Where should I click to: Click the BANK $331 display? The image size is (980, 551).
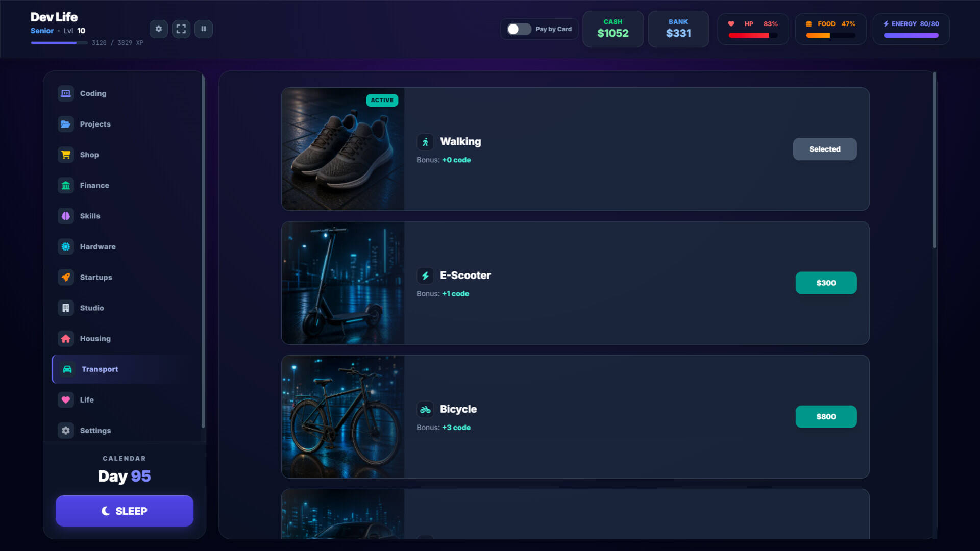[678, 29]
